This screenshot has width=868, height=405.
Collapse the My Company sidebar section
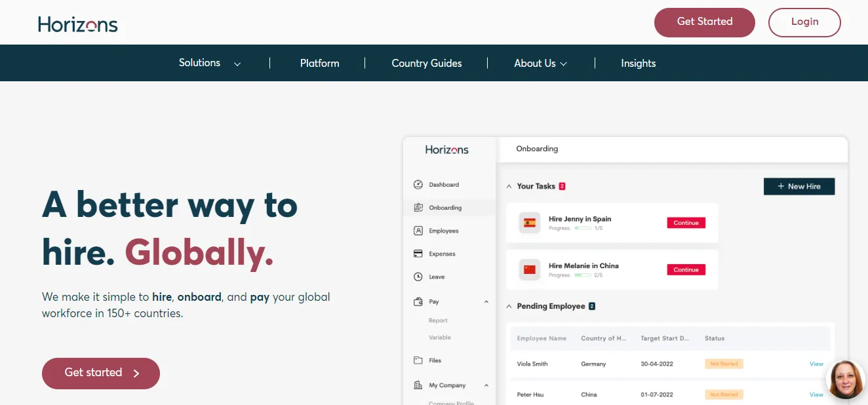(x=486, y=385)
